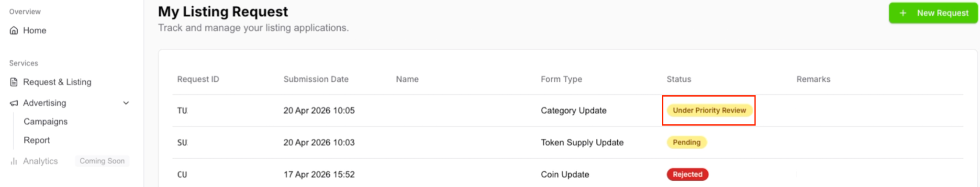Click the Coming Soon label beside Analytics
Screen dimensions: 980x187
click(102, 161)
